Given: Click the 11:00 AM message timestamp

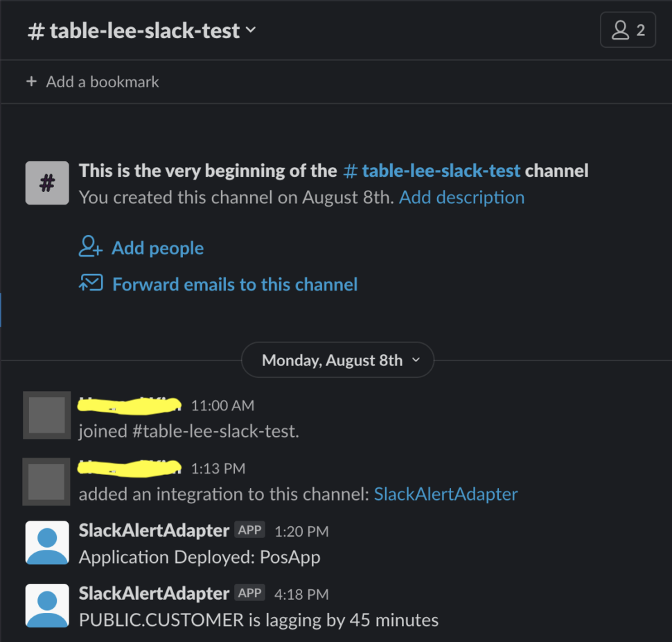Looking at the screenshot, I should pos(222,406).
